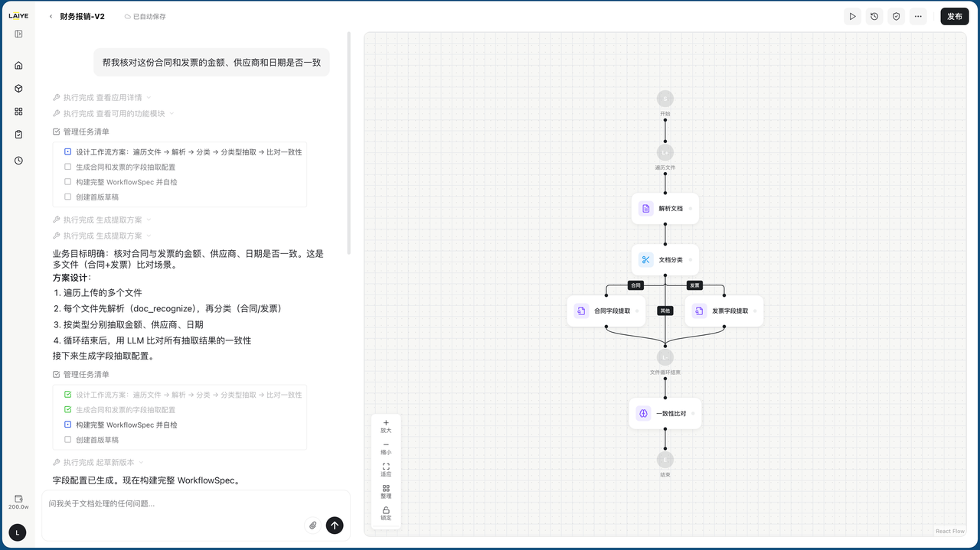Click the 财务报销-V2 title
The width and height of the screenshot is (980, 550).
tap(82, 16)
